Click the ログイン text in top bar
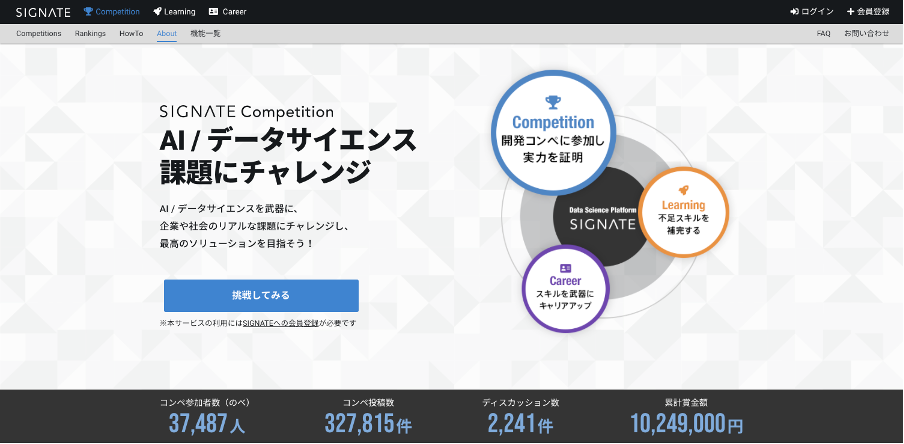Screen dimensions: 904x444 [x=817, y=12]
